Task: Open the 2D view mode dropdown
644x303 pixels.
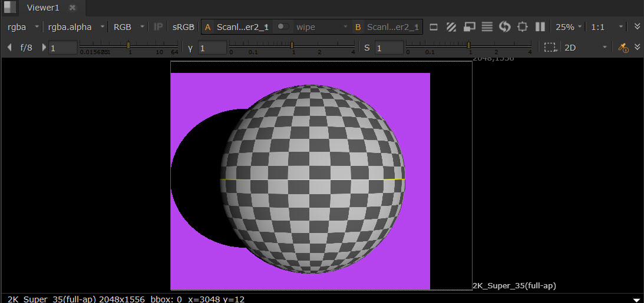Action: coord(584,48)
